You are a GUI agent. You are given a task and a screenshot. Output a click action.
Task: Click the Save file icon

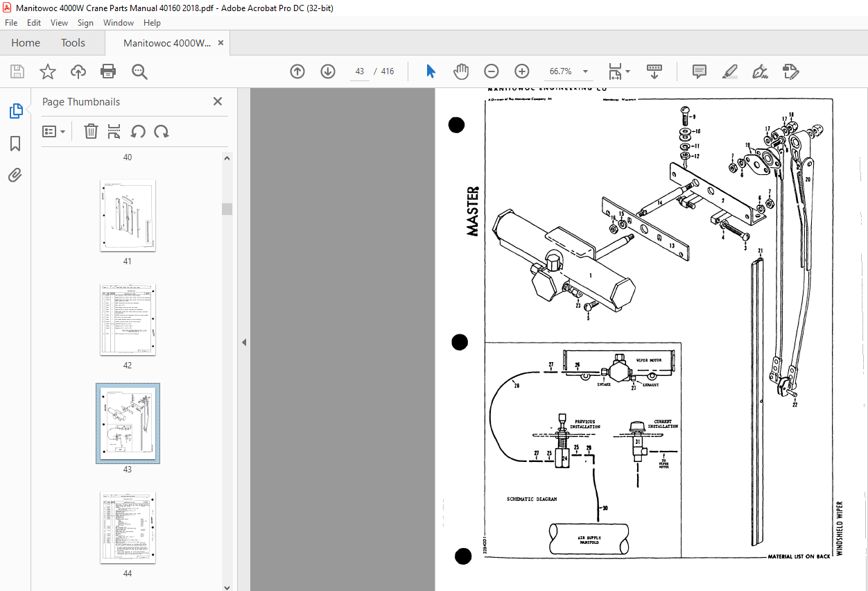(x=17, y=71)
